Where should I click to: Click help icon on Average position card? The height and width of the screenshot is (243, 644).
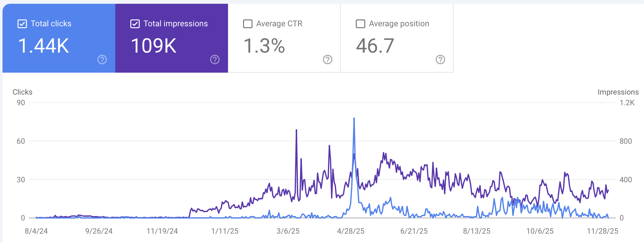click(x=440, y=59)
